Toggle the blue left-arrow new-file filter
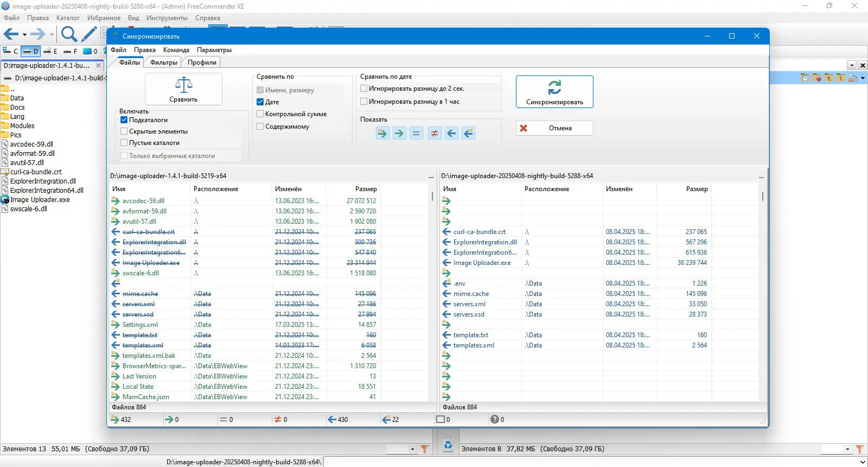 [468, 133]
